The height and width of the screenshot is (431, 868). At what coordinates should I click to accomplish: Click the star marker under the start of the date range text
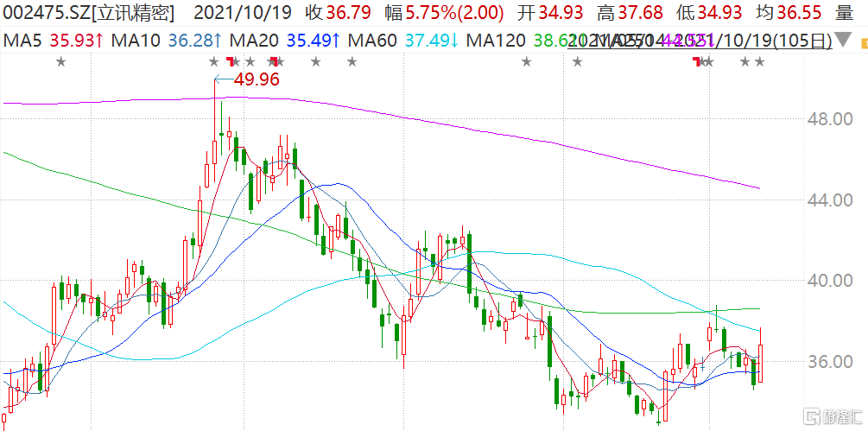point(578,61)
